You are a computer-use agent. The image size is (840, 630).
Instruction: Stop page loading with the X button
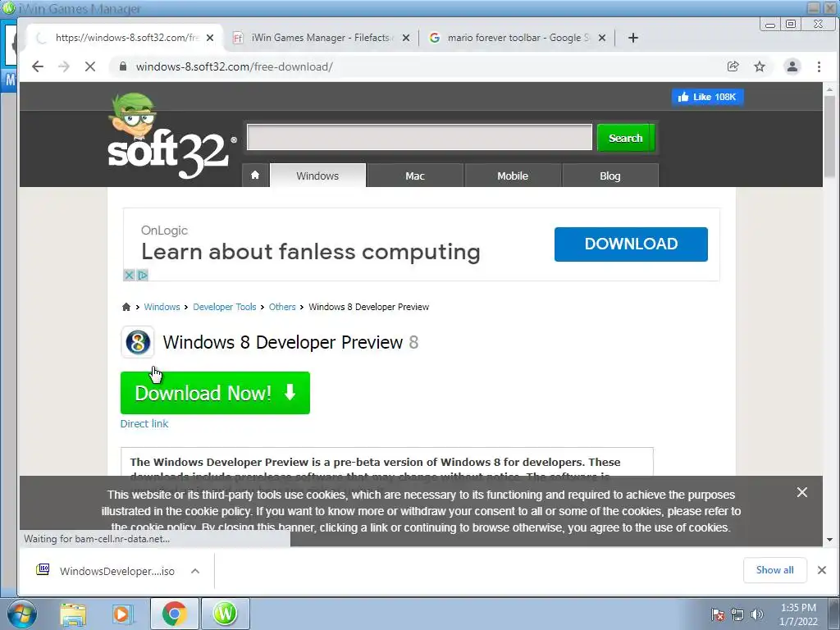coord(90,66)
